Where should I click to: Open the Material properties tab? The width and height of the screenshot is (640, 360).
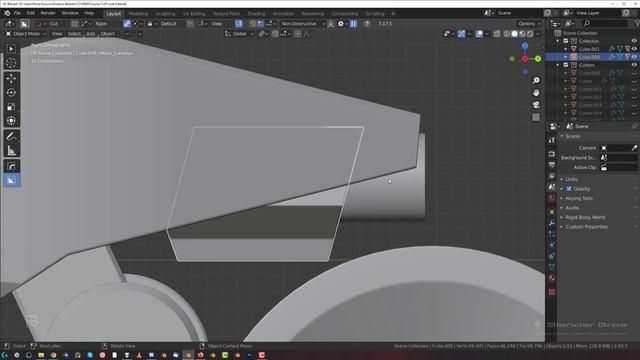[x=552, y=278]
